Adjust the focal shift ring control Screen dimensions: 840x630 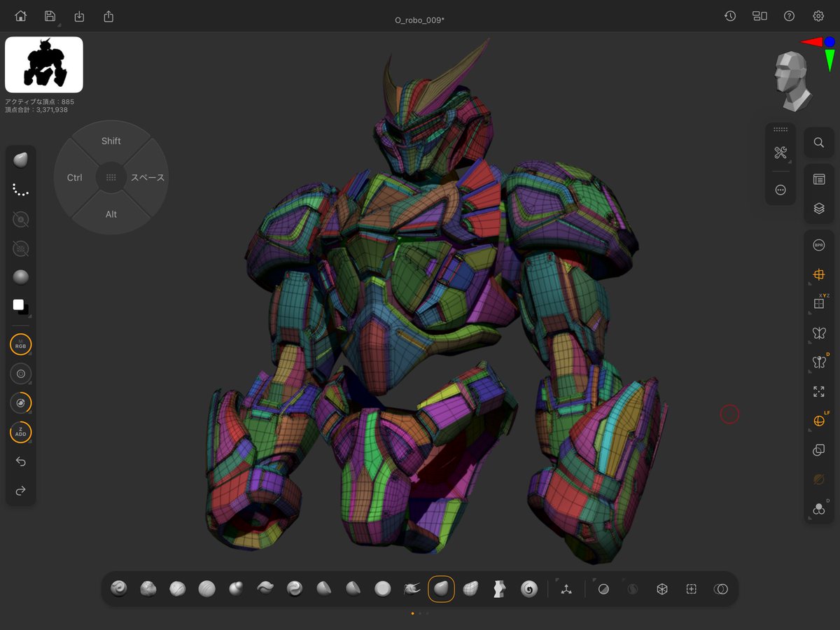click(x=21, y=403)
